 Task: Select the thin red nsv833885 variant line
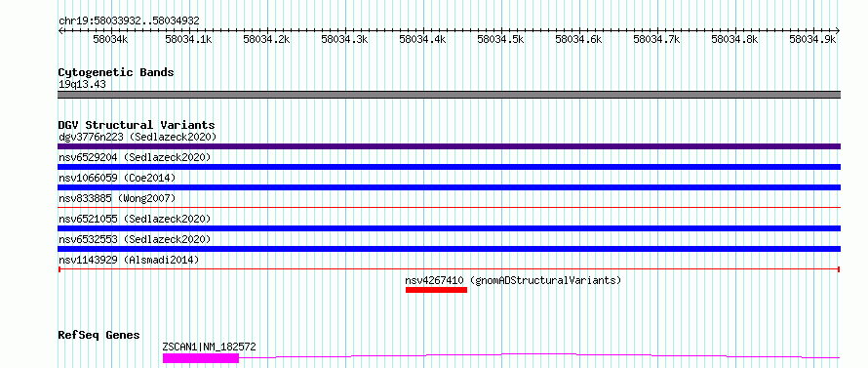[449, 207]
